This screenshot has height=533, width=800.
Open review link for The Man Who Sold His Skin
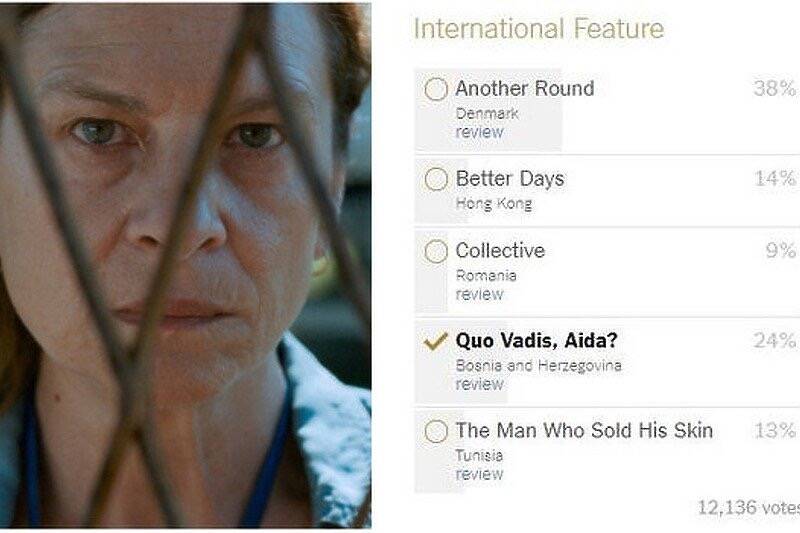pyautogui.click(x=479, y=474)
